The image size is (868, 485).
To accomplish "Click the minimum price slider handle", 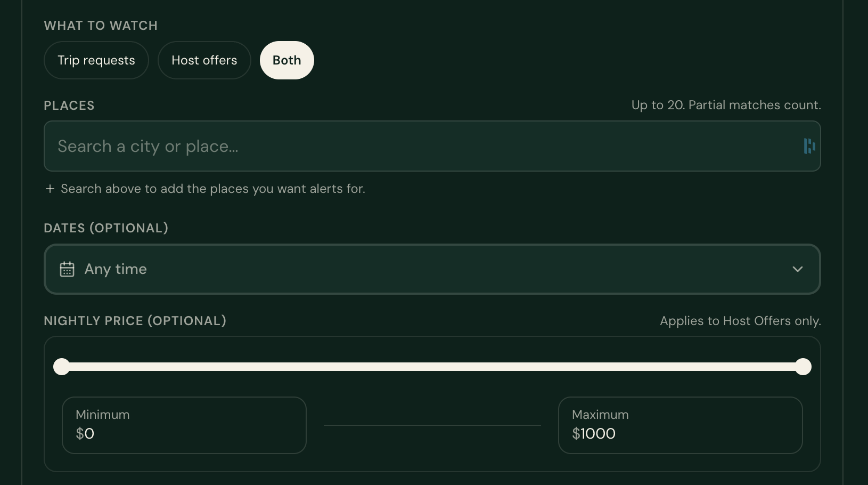I will 62,367.
